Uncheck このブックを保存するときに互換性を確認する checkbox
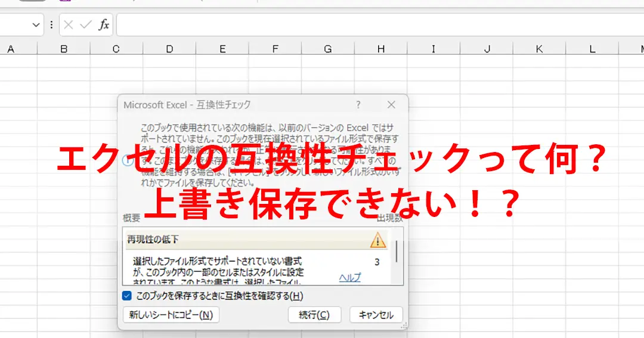Image resolution: width=644 pixels, height=338 pixels. (x=127, y=296)
